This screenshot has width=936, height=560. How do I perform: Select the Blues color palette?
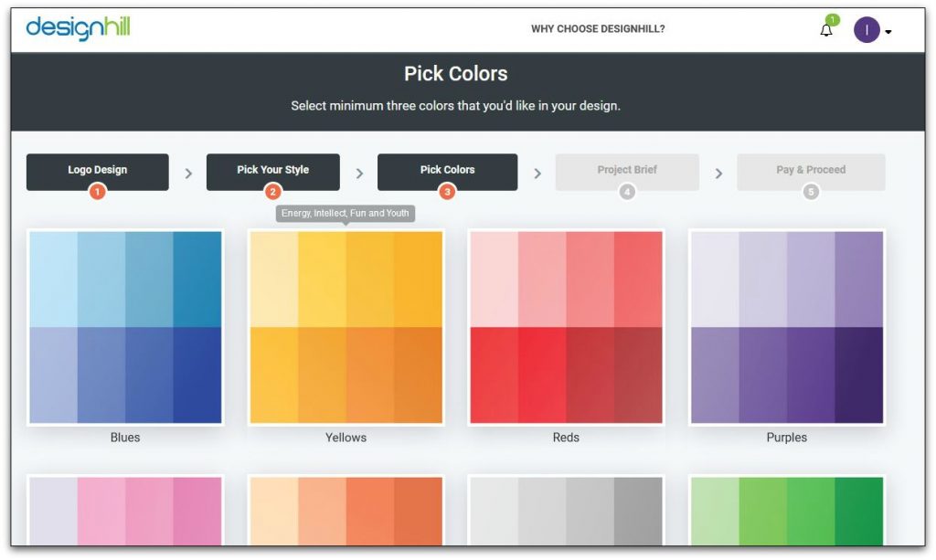point(125,326)
